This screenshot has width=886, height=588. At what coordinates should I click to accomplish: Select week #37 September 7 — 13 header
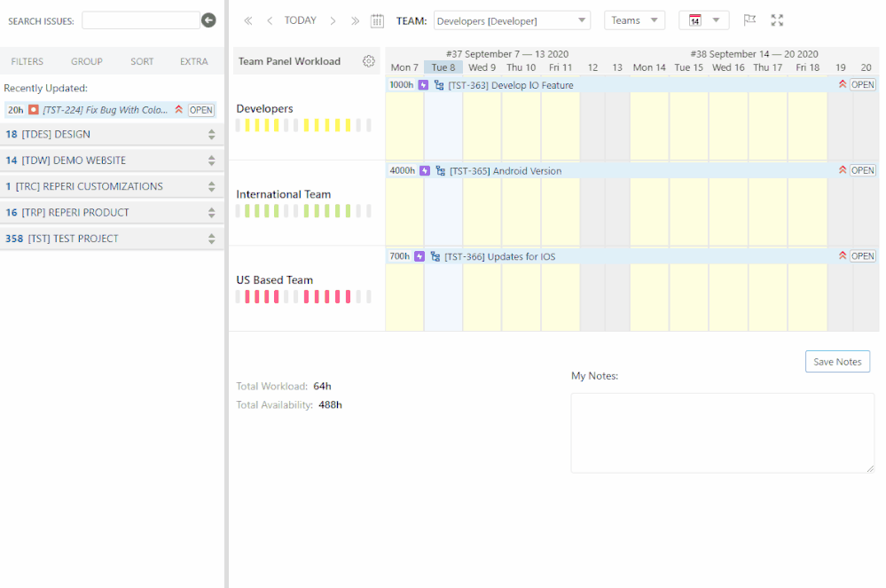pyautogui.click(x=506, y=54)
